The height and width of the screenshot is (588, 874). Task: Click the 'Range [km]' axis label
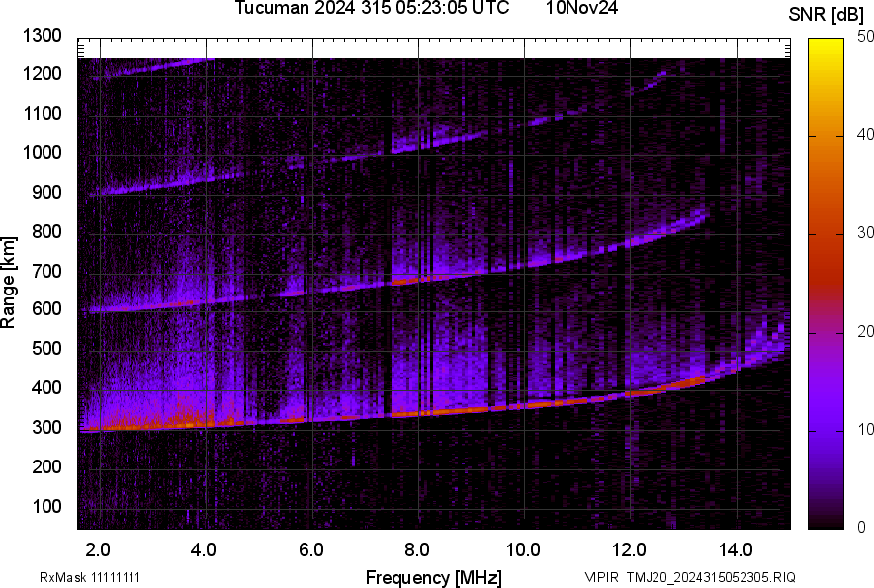[8, 283]
